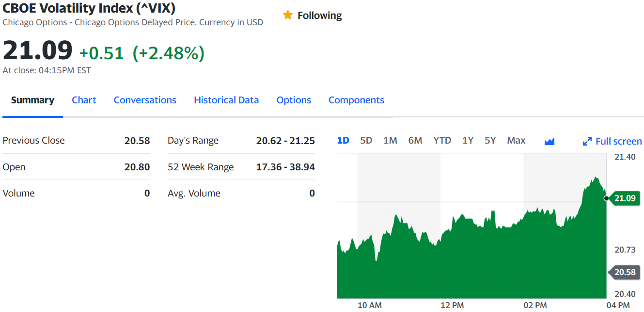Click the Full screen link text

coord(618,141)
